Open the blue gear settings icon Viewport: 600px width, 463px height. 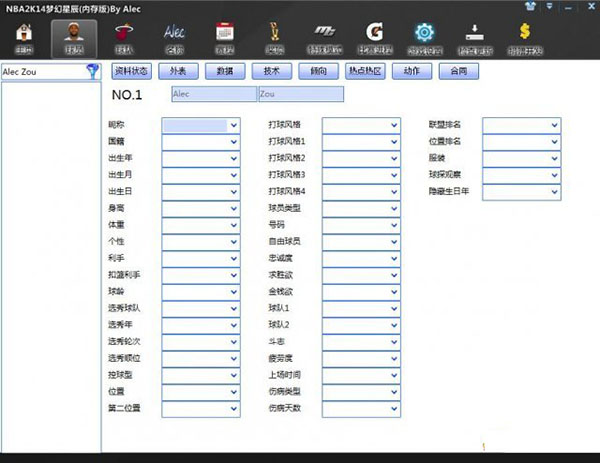[x=424, y=37]
